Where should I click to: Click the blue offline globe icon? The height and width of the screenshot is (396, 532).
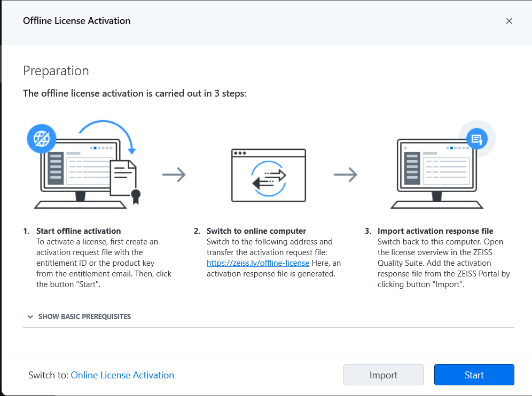click(42, 138)
